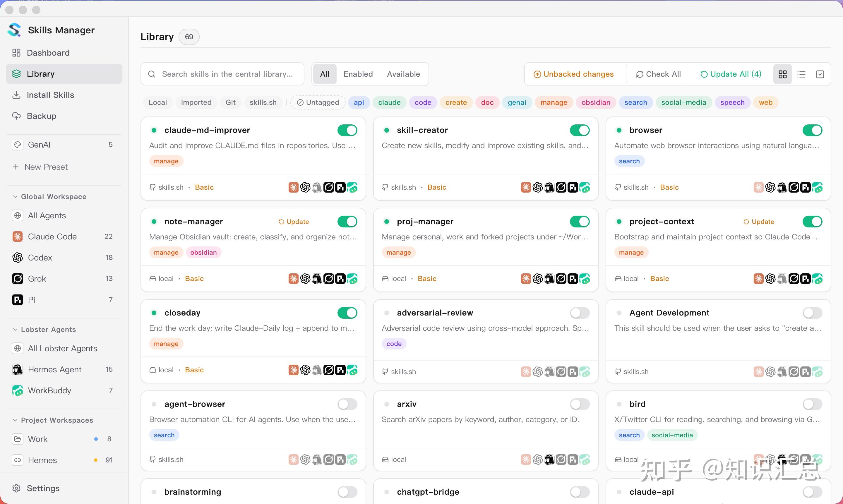Filter by Imported source
This screenshot has height=504, width=843.
(x=196, y=102)
